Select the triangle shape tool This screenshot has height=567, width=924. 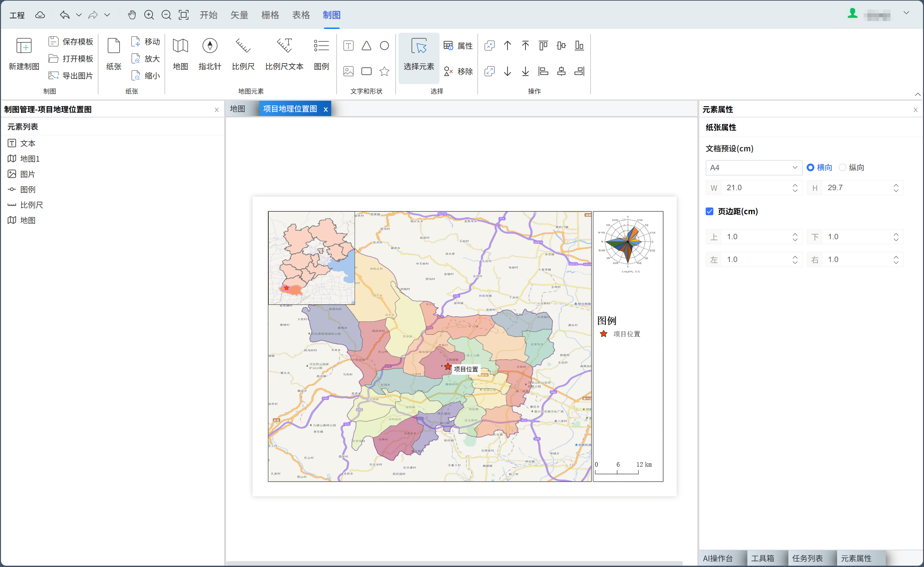(x=366, y=46)
